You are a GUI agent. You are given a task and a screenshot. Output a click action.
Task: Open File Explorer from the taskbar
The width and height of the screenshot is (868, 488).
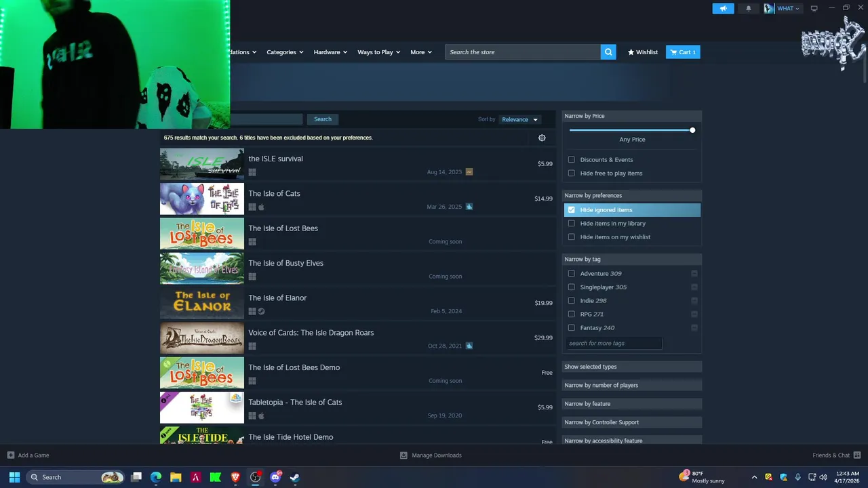pyautogui.click(x=176, y=477)
